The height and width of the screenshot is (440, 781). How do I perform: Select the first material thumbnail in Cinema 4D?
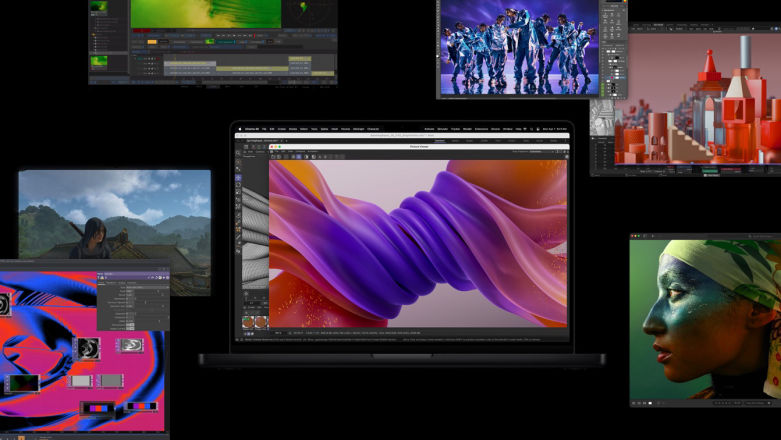pos(248,322)
